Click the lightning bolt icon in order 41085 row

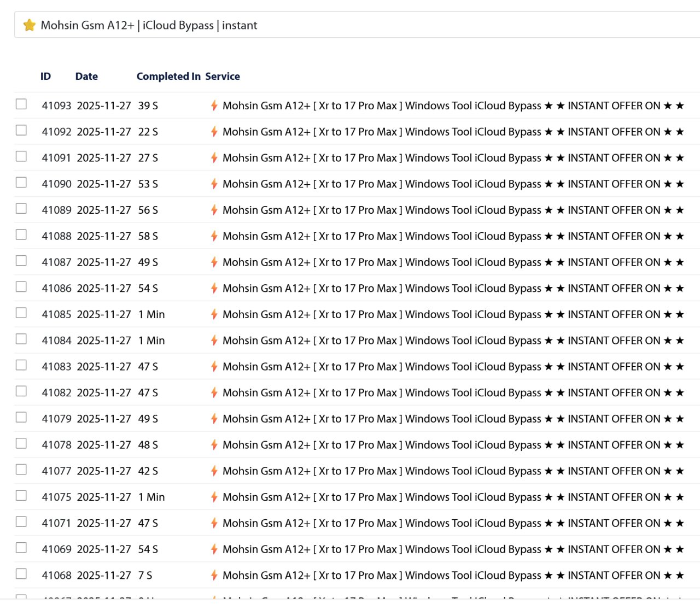[x=214, y=314]
